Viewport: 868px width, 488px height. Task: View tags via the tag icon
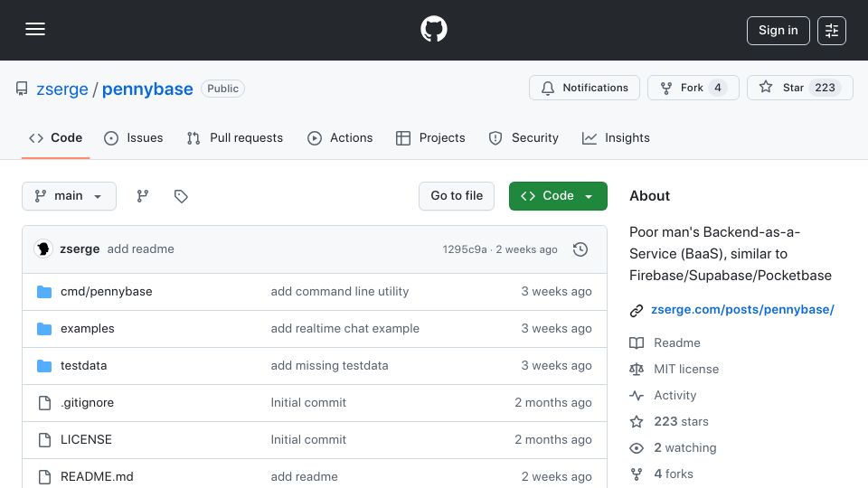coord(181,196)
